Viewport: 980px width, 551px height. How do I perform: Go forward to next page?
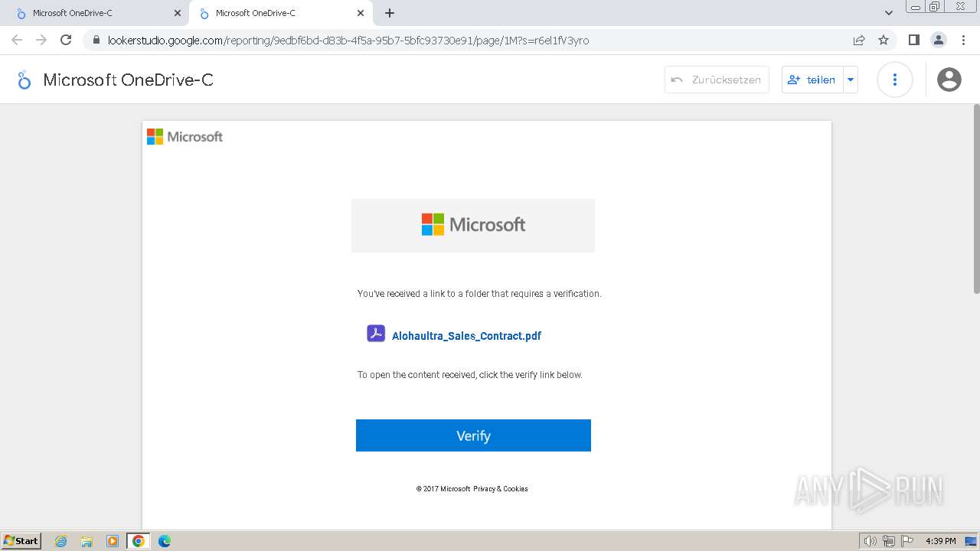[41, 40]
